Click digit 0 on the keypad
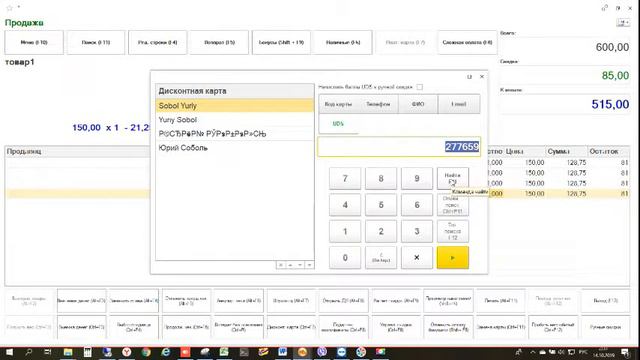640x360 pixels. (345, 258)
